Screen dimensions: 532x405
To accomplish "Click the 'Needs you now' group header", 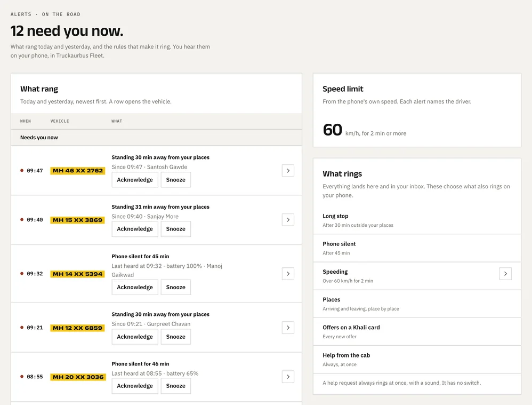I will (x=156, y=138).
